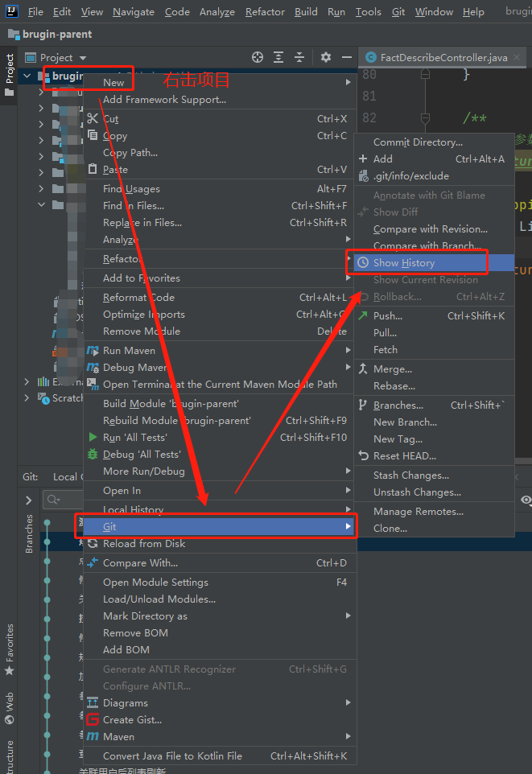
Task: Open the Project panel settings gear
Action: [325, 57]
